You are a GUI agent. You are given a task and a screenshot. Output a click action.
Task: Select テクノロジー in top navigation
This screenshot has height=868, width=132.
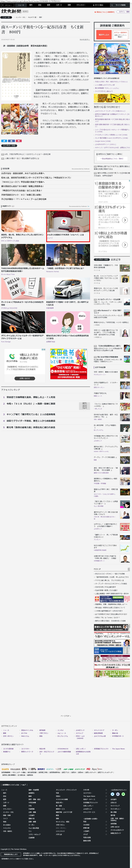pyautogui.click(x=81, y=5)
